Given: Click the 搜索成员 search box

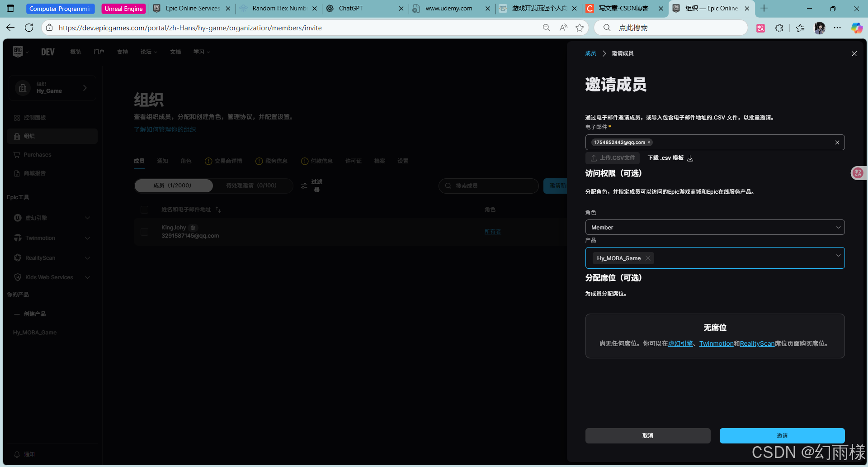Looking at the screenshot, I should tap(489, 186).
